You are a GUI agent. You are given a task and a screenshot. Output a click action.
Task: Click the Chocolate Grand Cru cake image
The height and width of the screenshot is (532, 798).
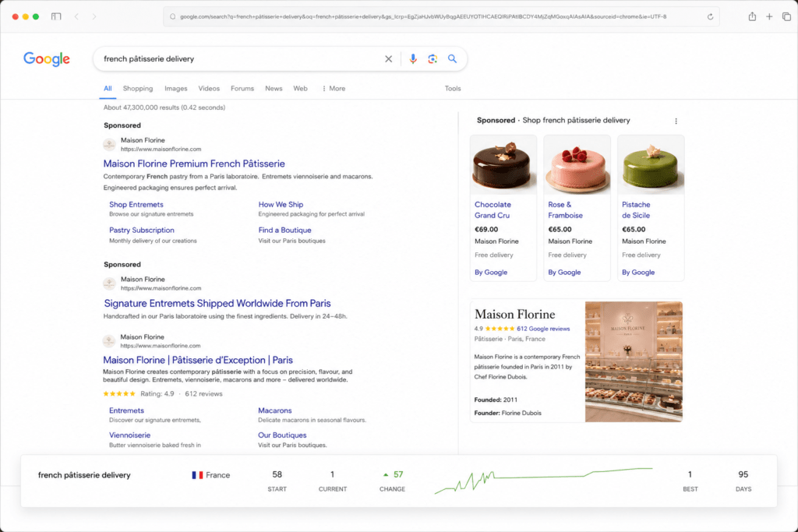pos(503,165)
